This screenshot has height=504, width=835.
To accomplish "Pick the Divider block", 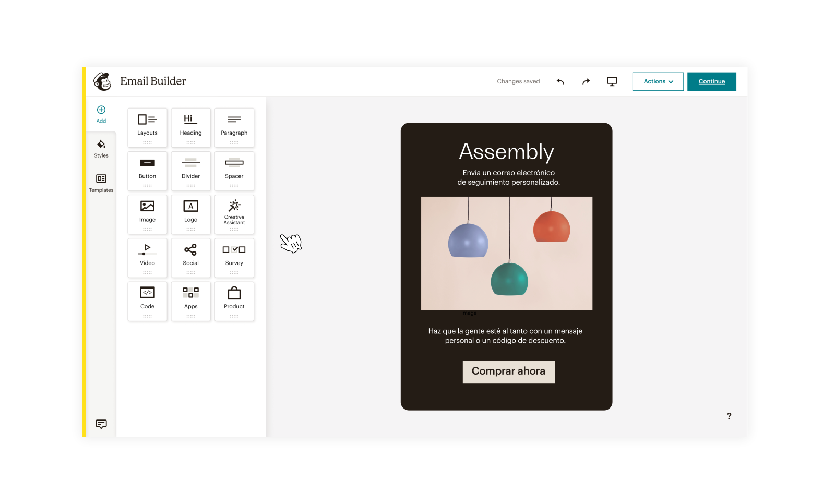I will pyautogui.click(x=190, y=171).
